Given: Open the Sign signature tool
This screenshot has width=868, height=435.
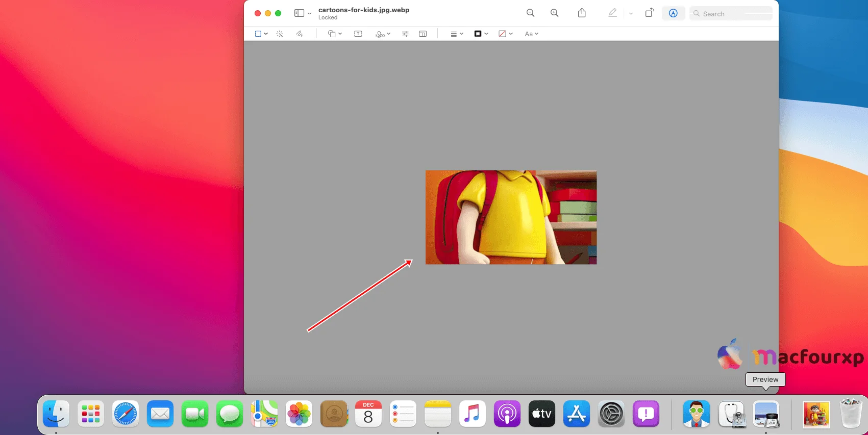Looking at the screenshot, I should pyautogui.click(x=380, y=34).
